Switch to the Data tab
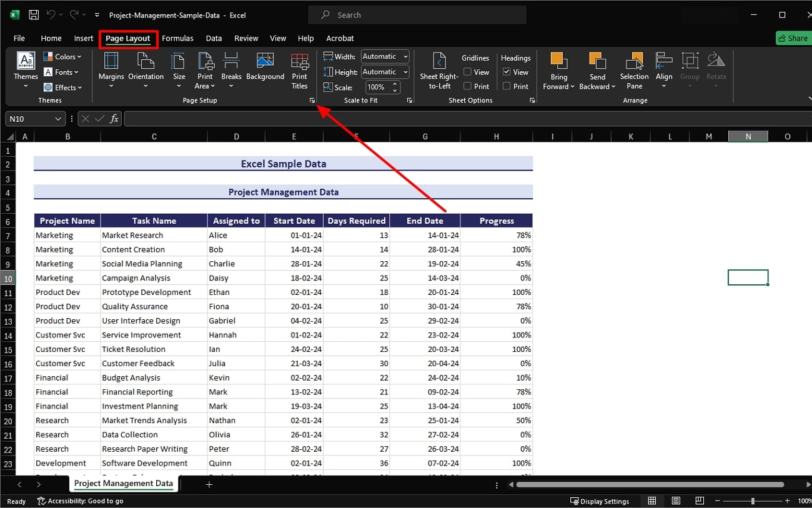812x508 pixels. click(x=214, y=38)
